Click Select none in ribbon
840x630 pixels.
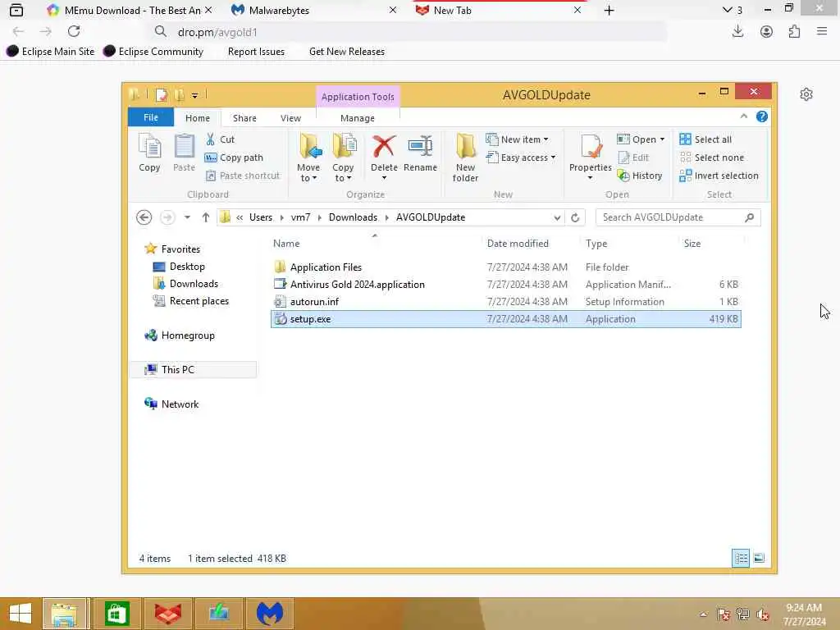click(x=711, y=157)
